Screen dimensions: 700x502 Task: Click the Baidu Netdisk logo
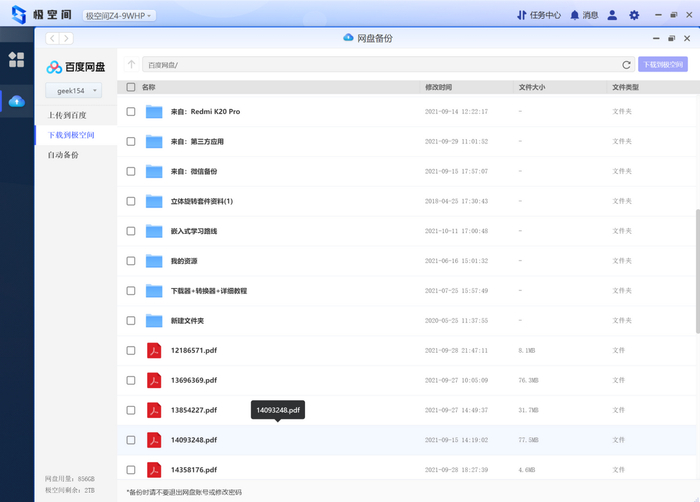point(76,67)
